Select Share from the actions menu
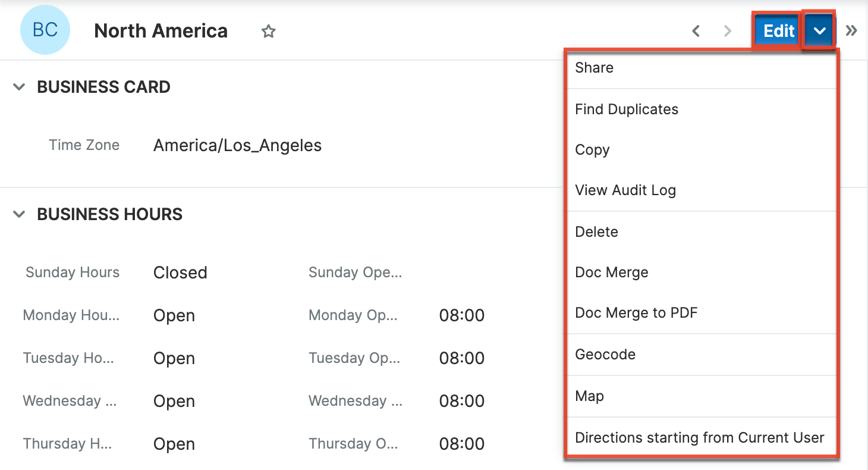 pyautogui.click(x=595, y=68)
